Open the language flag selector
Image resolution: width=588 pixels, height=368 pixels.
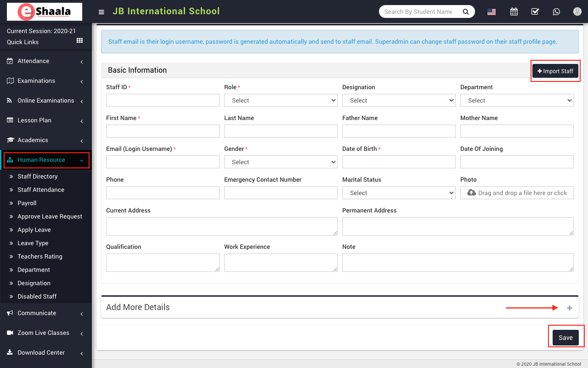pyautogui.click(x=492, y=12)
